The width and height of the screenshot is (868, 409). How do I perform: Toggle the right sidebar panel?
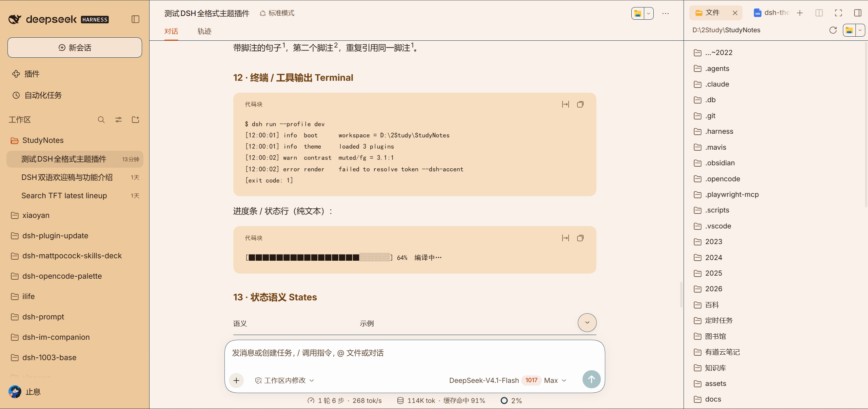point(858,13)
